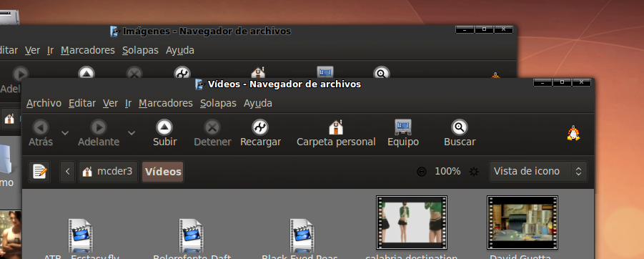
Task: Navigate to mcder3 home path button
Action: tap(108, 172)
